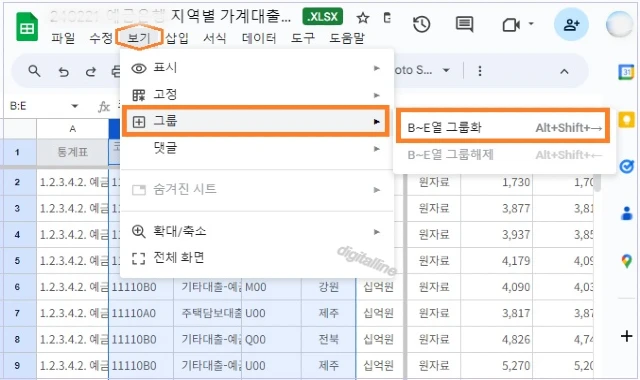
Task: Click the 강원 cell
Action: 329,287
